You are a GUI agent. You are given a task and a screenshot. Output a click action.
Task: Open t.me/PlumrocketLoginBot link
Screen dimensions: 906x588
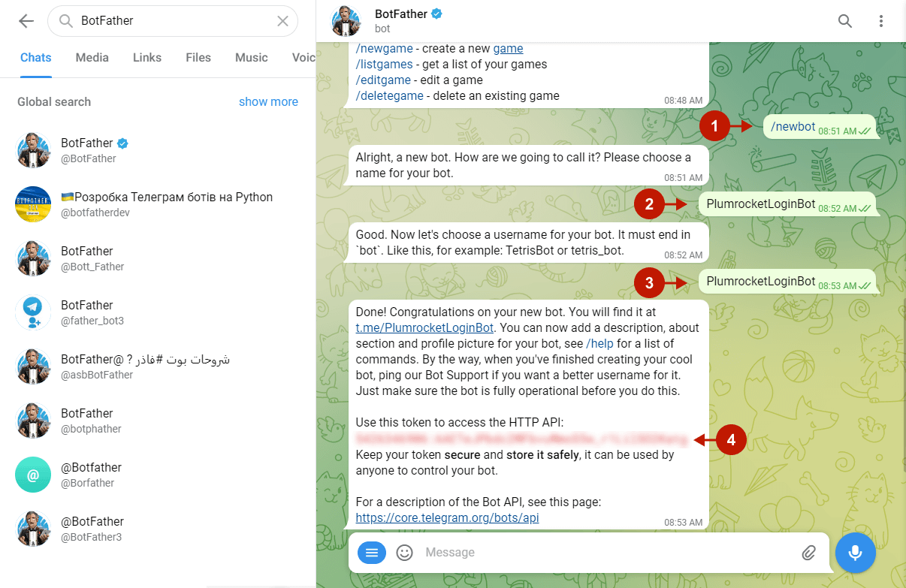coord(424,327)
